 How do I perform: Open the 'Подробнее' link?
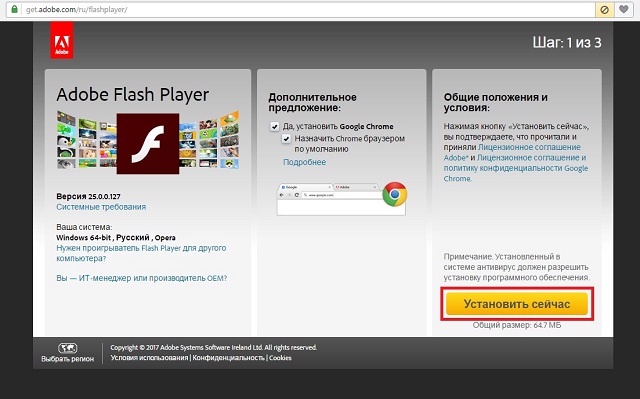pos(304,162)
